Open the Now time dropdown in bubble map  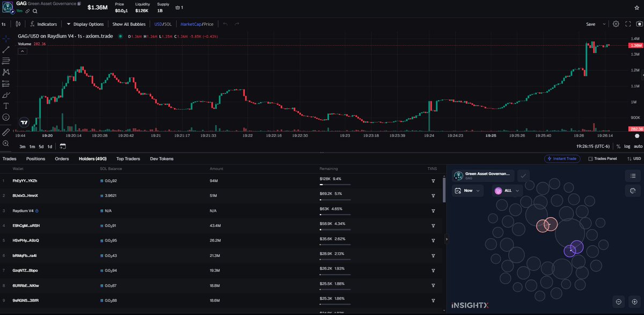468,191
